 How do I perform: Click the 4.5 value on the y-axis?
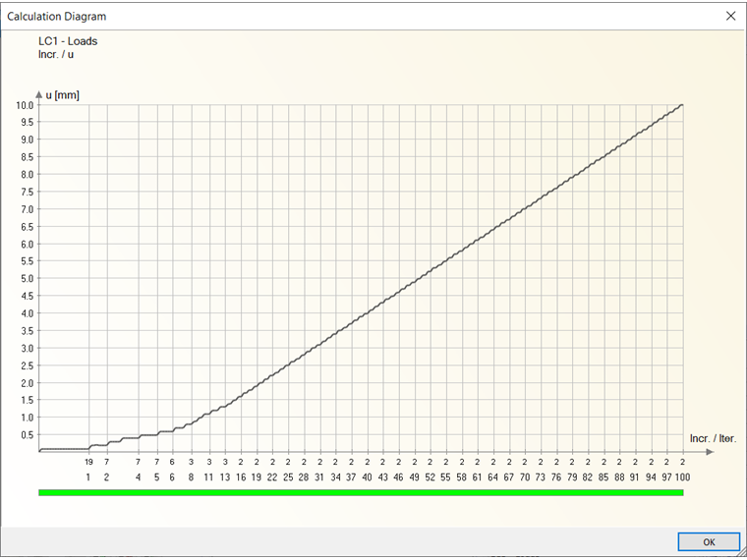point(28,296)
